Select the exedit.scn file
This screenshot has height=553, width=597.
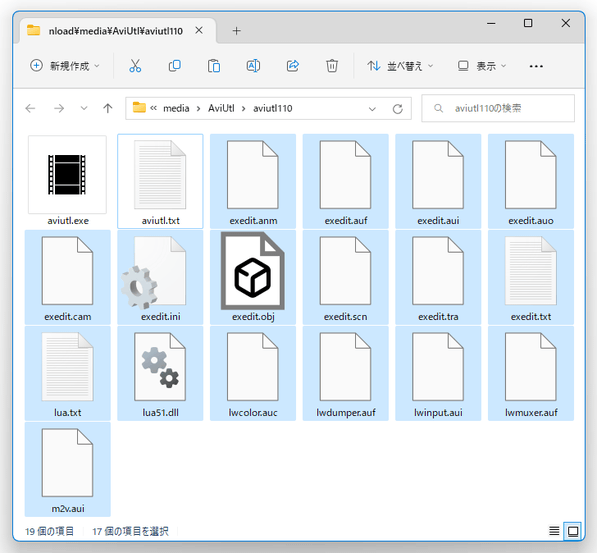click(346, 277)
